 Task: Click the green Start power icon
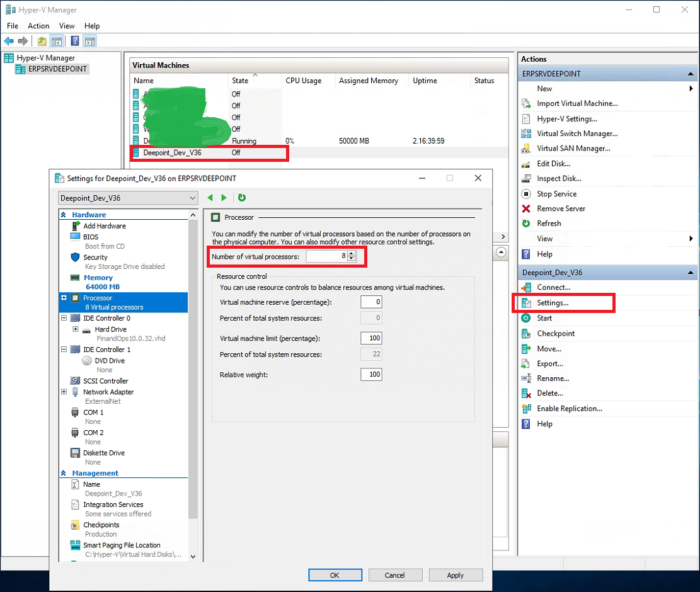[x=526, y=318]
